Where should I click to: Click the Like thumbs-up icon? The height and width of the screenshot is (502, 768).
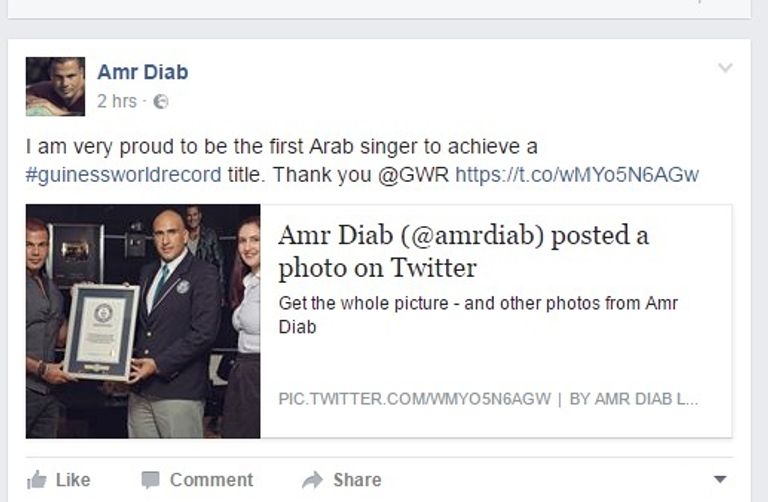point(37,480)
